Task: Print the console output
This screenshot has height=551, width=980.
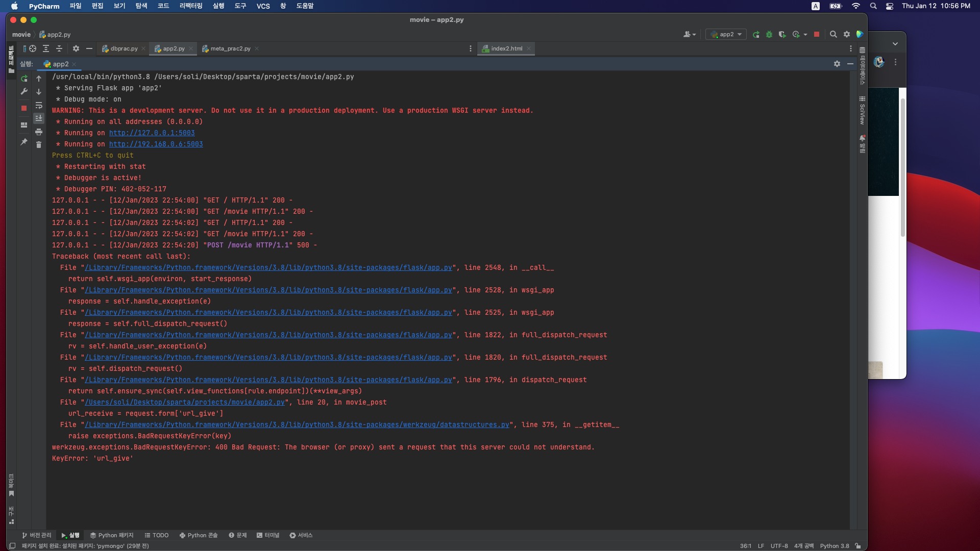Action: coord(39,132)
